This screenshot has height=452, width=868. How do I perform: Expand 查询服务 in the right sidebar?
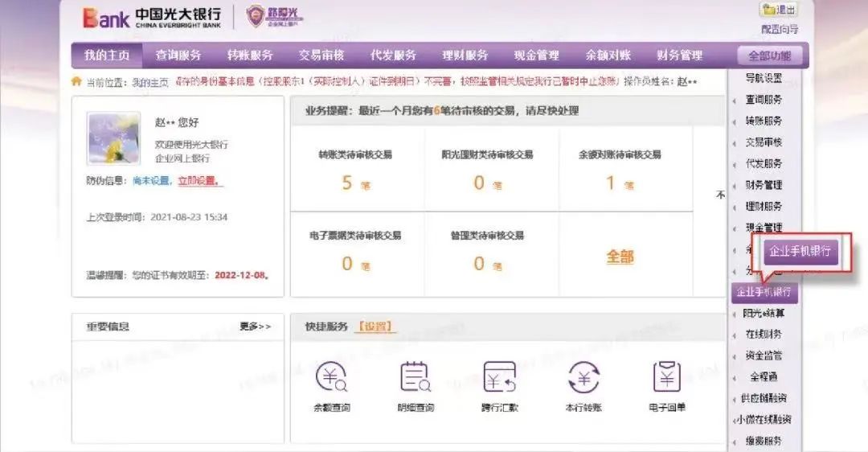coord(764,100)
